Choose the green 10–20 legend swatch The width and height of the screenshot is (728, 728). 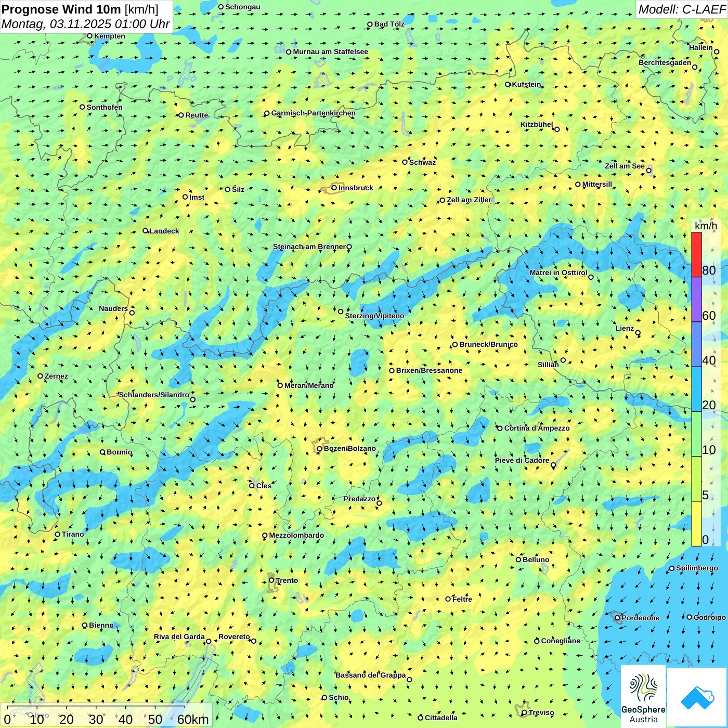(x=696, y=434)
